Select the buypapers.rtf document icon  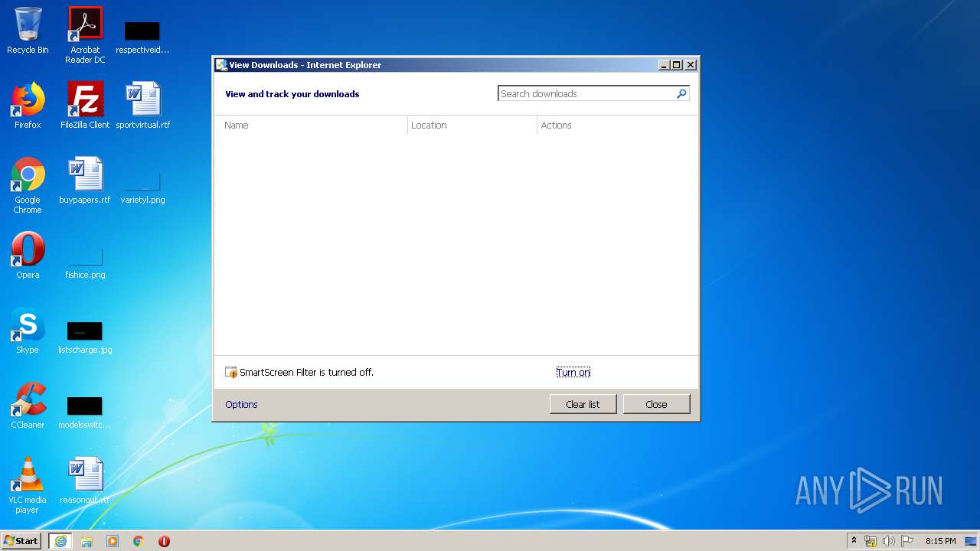pyautogui.click(x=85, y=181)
